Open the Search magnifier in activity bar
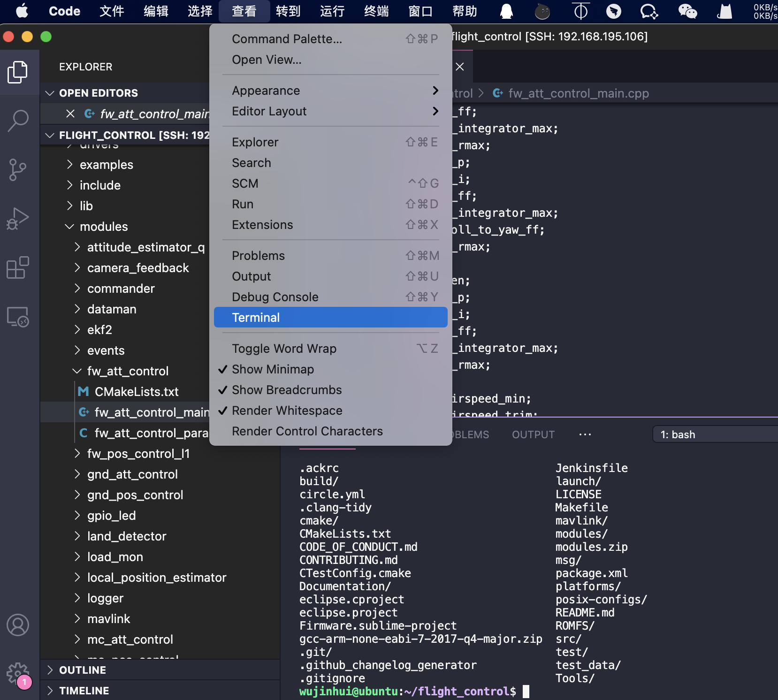 click(x=18, y=121)
